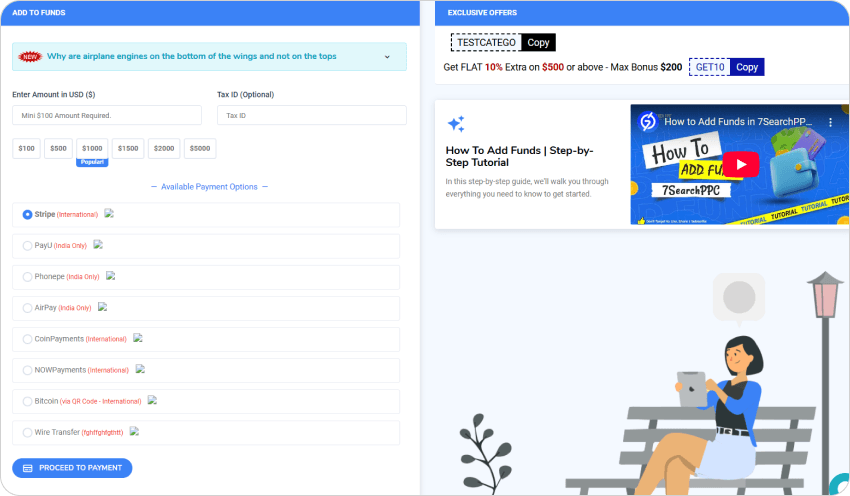Click the 7SearchPPC channel logo on video
Screen dimensions: 850x496
[x=648, y=122]
